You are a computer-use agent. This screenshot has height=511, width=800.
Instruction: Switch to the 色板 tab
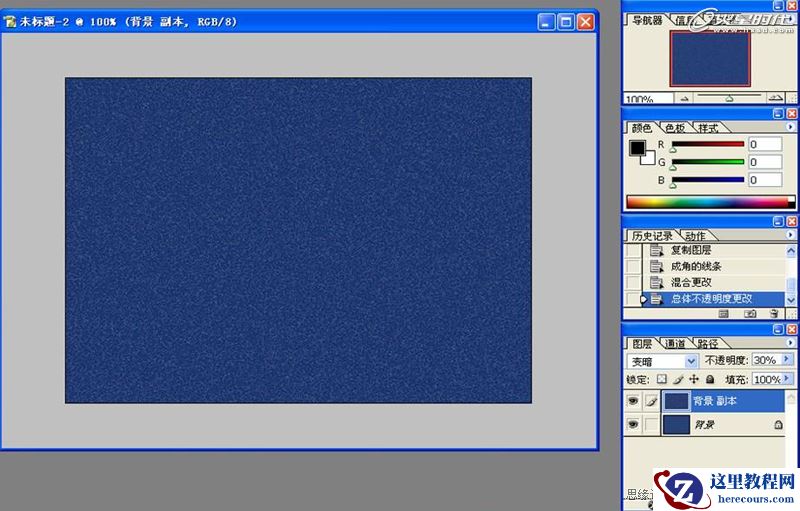[674, 128]
